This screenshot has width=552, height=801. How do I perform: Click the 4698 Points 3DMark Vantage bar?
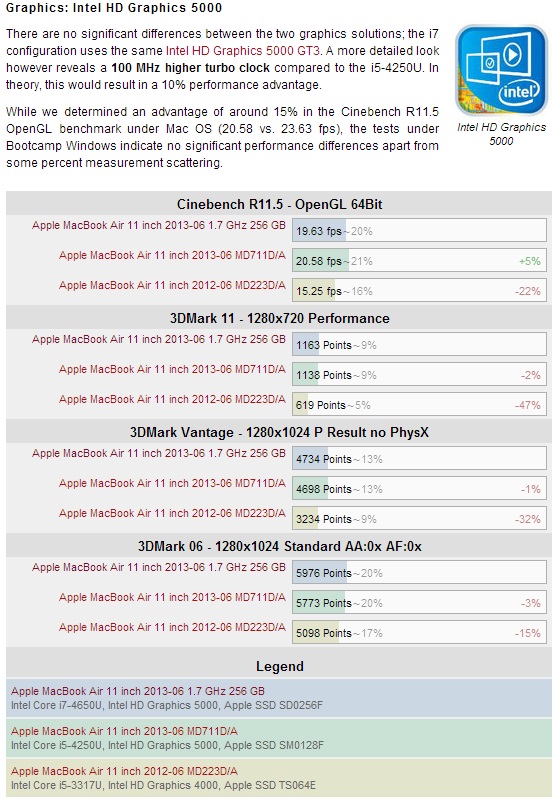pyautogui.click(x=419, y=489)
